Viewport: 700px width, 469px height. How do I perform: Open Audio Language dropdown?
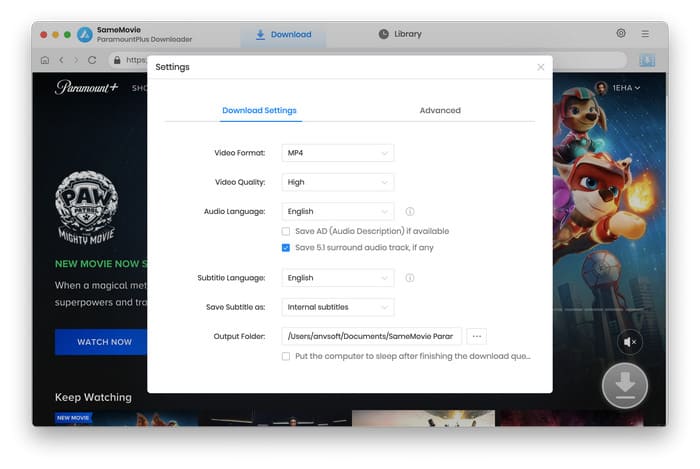(338, 212)
